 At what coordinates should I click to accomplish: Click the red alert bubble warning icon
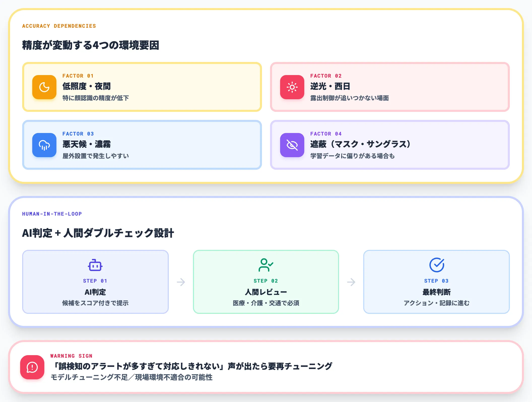click(x=32, y=367)
